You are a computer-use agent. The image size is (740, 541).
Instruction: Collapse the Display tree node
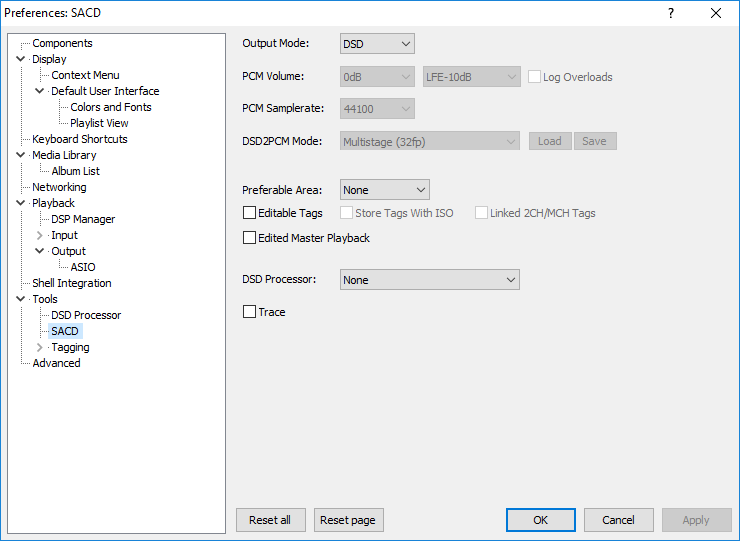pos(20,59)
